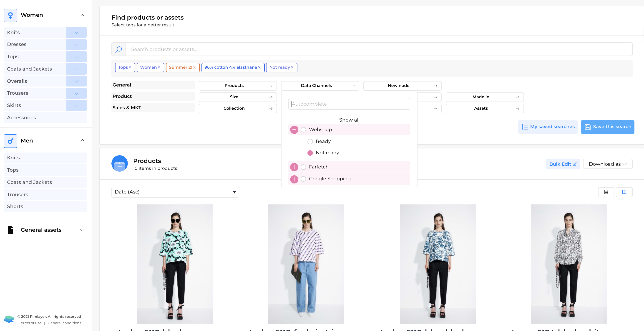Toggle the Not ready radio option
The image size is (644, 331).
point(310,153)
